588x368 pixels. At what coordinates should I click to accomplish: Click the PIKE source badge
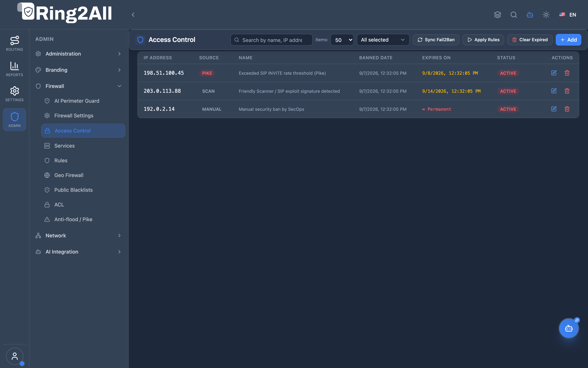[x=207, y=73]
